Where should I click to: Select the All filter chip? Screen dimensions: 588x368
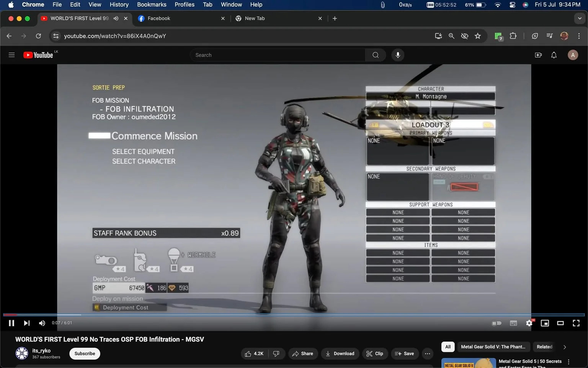(x=448, y=347)
